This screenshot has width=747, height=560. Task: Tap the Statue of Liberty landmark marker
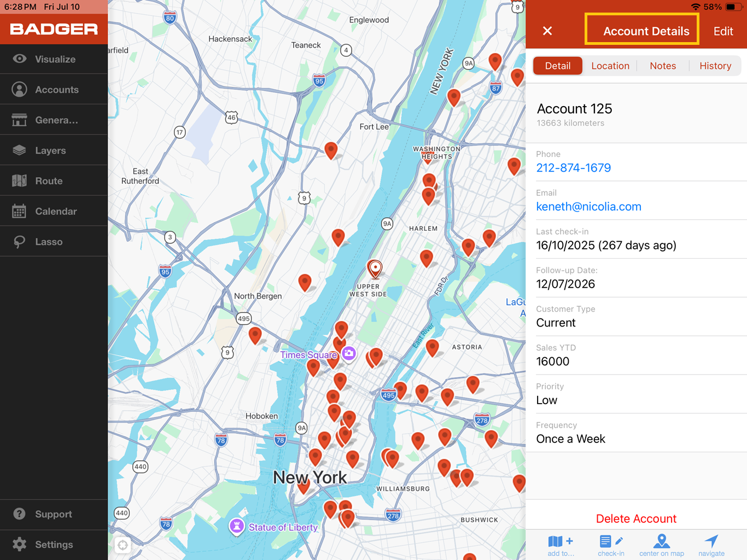(236, 526)
